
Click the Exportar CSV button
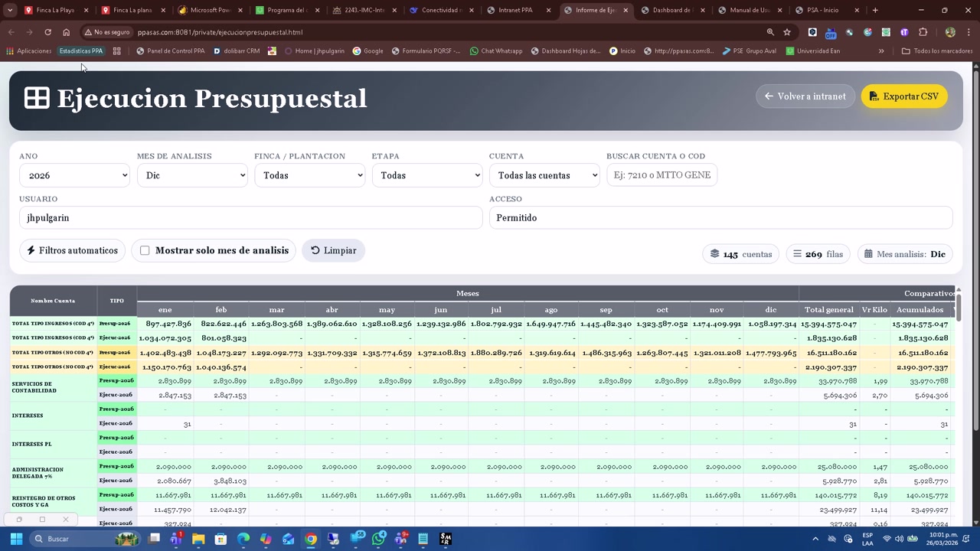904,96
